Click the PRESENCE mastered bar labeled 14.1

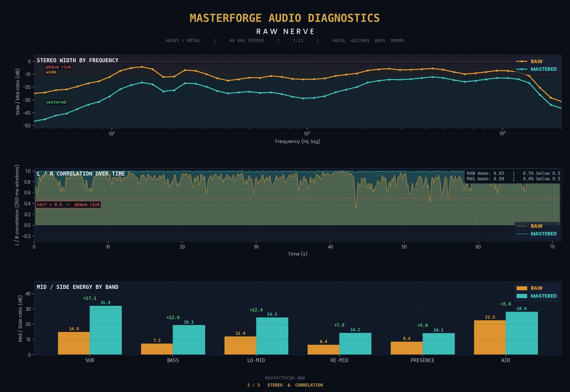coord(438,344)
